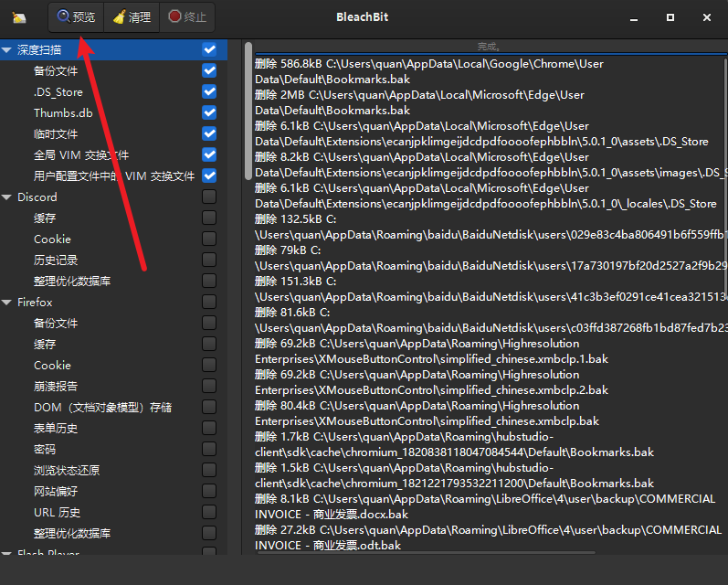The height and width of the screenshot is (585, 728).
Task: Uncheck the 临时文件 checkbox
Action: [209, 133]
